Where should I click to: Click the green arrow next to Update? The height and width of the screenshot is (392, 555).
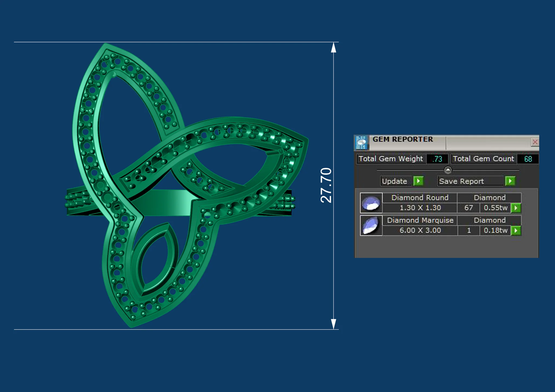(418, 181)
